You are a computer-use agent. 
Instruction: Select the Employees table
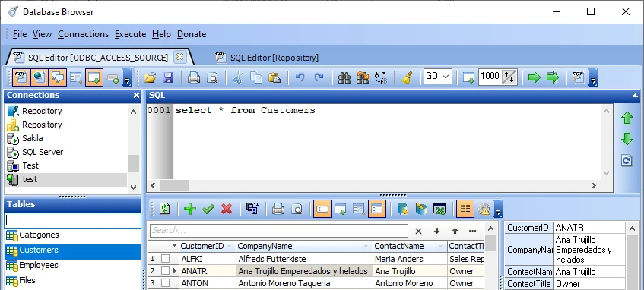39,265
